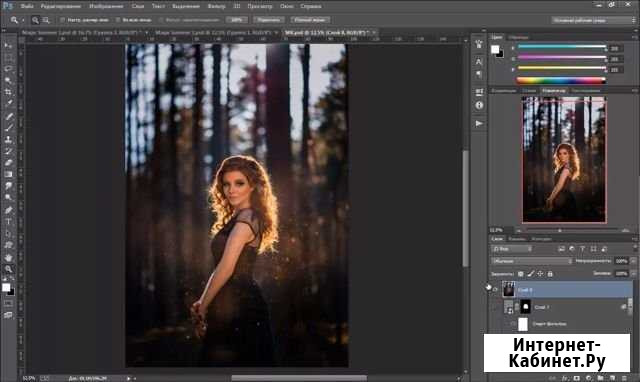Click the Подогнать fit screen button
The height and width of the screenshot is (382, 640).
click(x=269, y=20)
